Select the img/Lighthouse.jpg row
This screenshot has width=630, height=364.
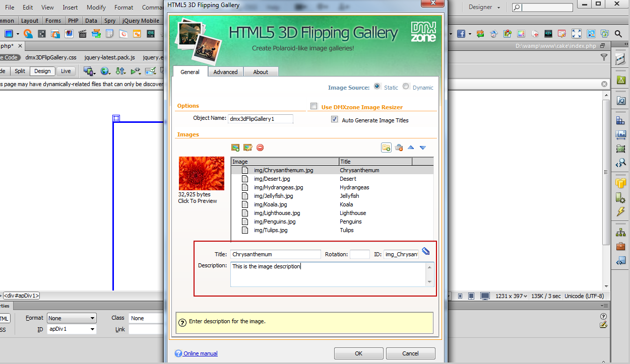pos(332,213)
